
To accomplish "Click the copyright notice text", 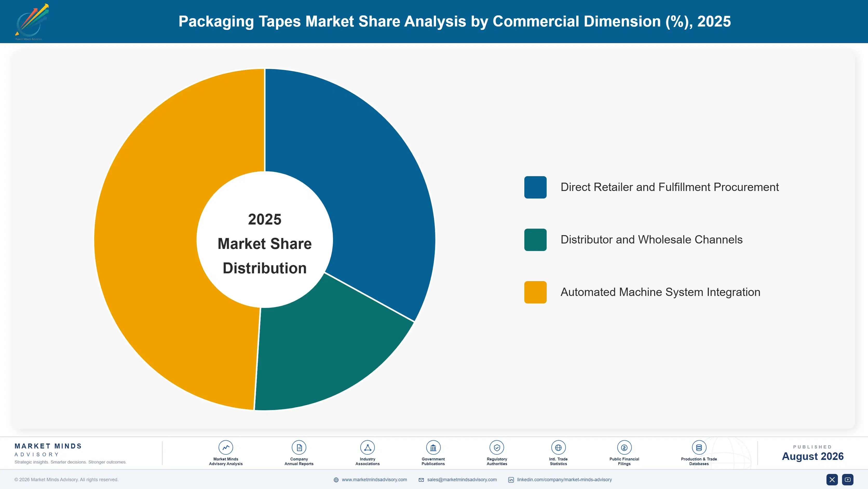I will click(66, 480).
